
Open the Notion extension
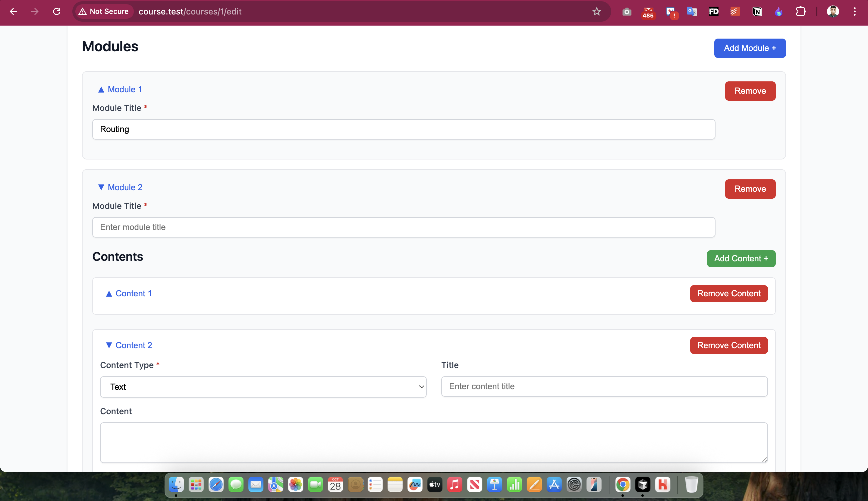click(756, 11)
